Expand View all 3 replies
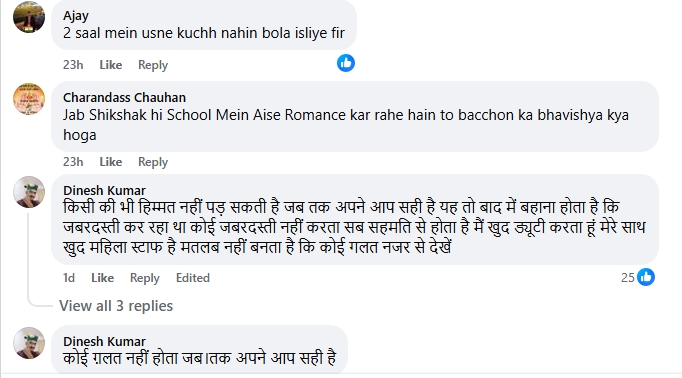Viewport: 682px width, 378px height. (116, 306)
